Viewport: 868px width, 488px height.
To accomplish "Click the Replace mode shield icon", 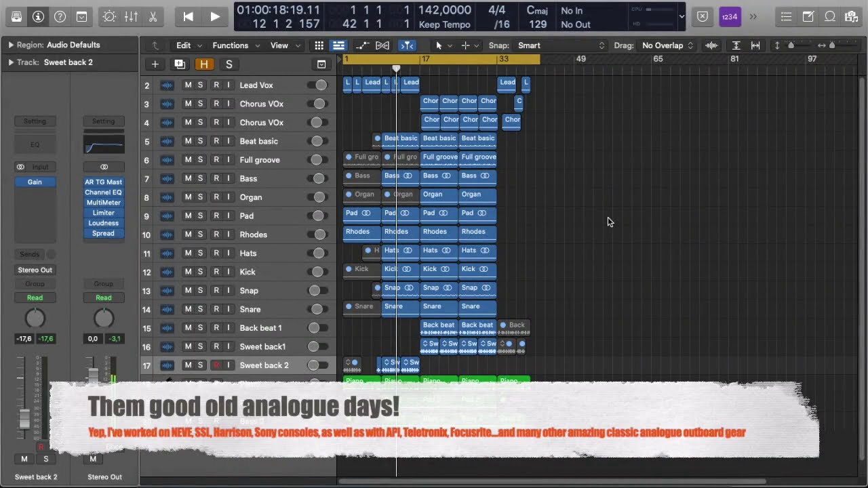I will [703, 17].
